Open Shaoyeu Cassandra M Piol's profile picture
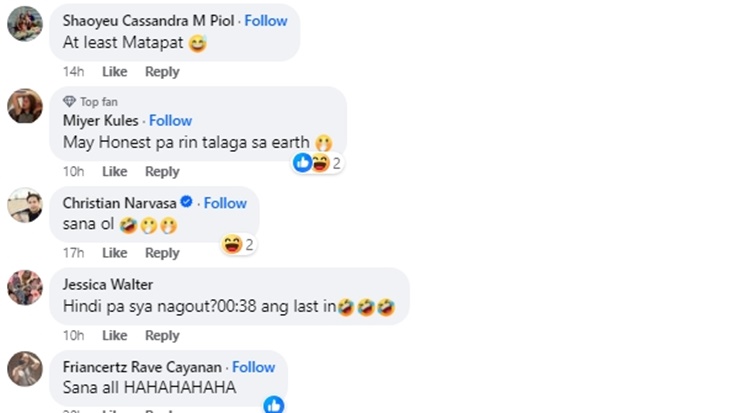This screenshot has height=413, width=750. point(25,24)
